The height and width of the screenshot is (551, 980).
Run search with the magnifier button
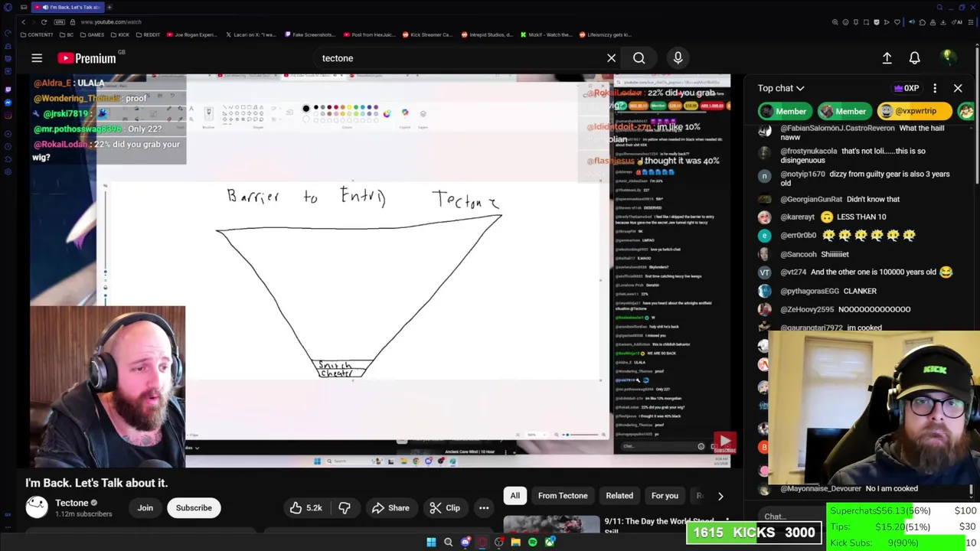[x=639, y=58]
